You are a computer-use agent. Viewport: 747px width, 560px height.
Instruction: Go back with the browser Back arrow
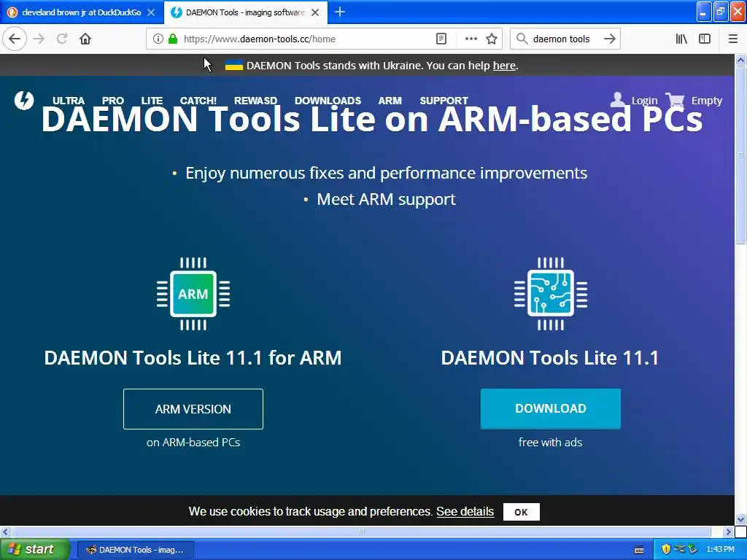click(x=15, y=39)
